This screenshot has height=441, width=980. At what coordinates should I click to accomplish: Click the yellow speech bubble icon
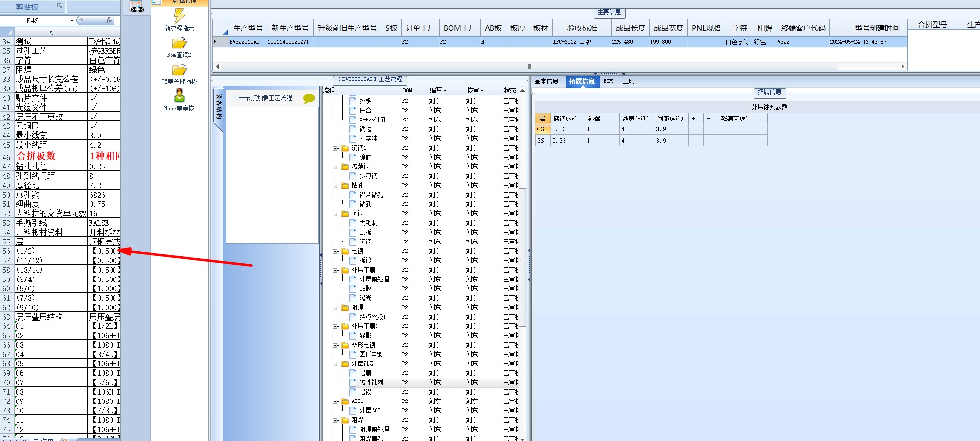309,98
